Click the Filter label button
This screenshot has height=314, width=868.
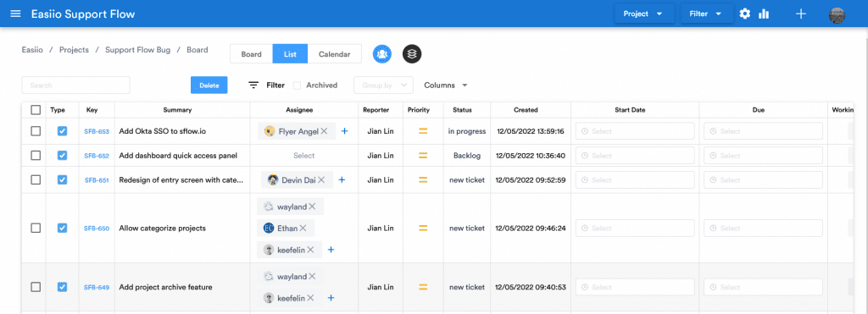(x=275, y=85)
